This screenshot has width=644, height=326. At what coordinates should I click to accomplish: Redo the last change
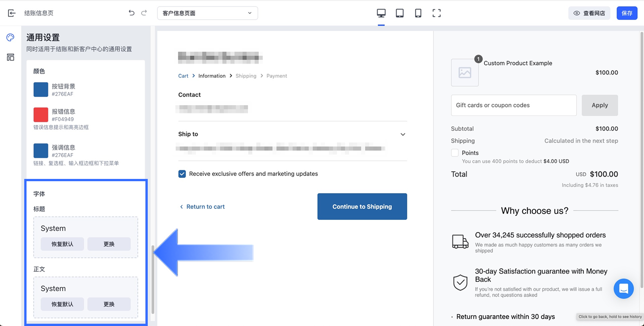[x=144, y=13]
